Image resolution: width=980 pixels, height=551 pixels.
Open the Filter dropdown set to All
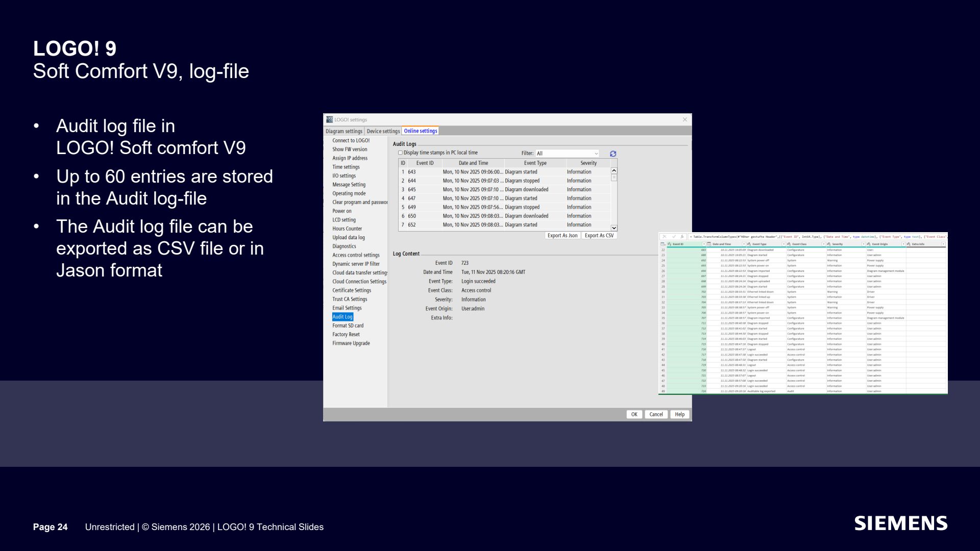coord(567,154)
